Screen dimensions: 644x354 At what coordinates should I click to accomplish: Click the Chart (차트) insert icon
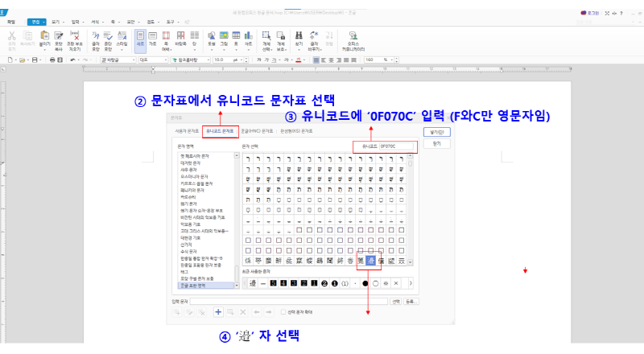(249, 35)
